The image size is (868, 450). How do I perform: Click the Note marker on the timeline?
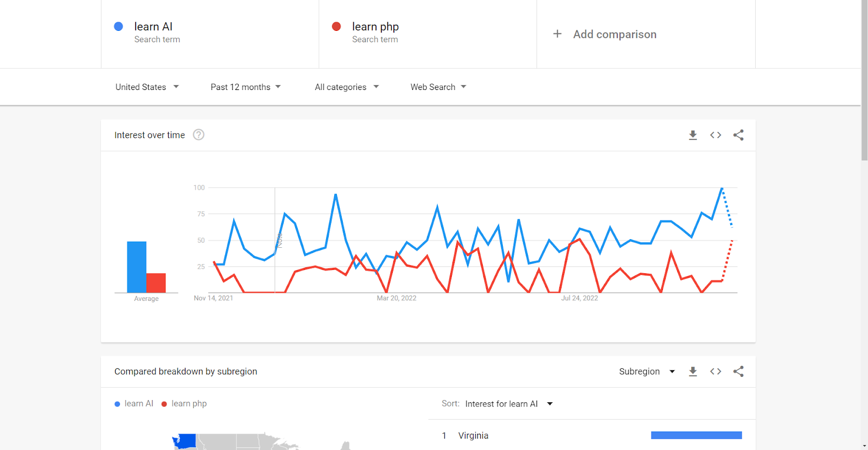click(279, 240)
